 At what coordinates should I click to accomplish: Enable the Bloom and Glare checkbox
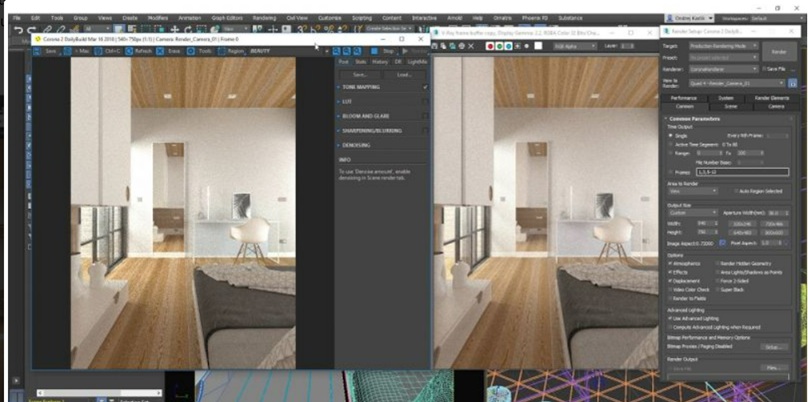(426, 116)
